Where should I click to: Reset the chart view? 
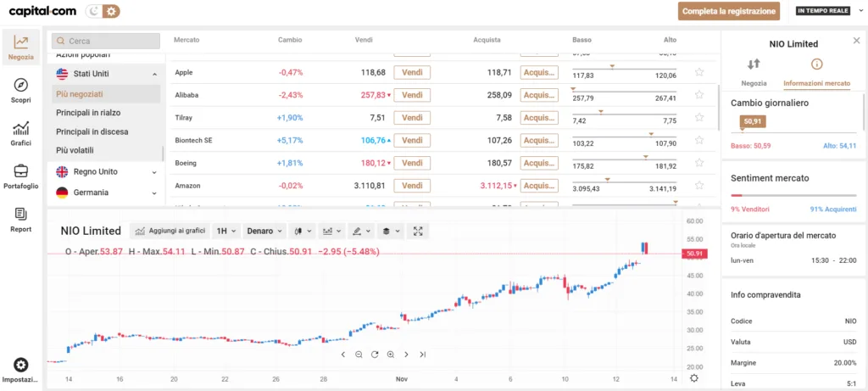(x=375, y=355)
